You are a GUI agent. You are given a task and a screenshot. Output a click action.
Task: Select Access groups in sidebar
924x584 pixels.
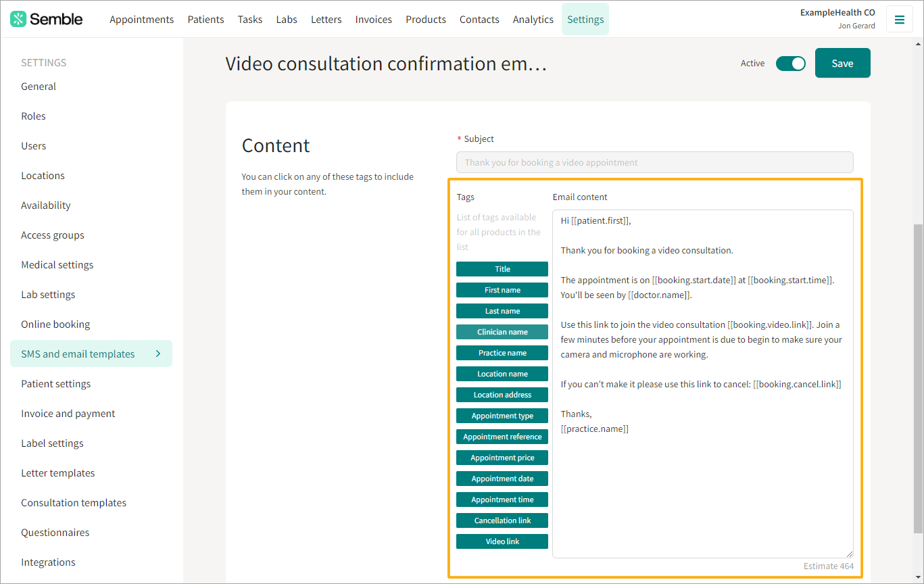53,235
